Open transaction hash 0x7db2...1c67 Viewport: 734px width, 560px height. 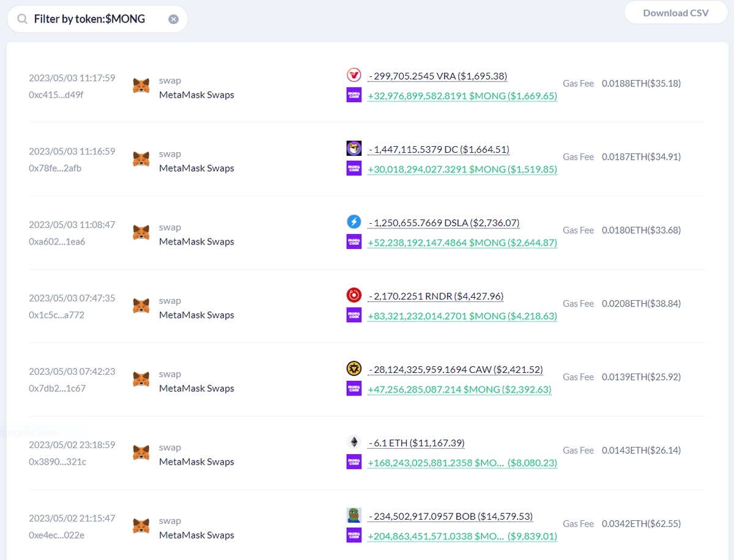[57, 388]
